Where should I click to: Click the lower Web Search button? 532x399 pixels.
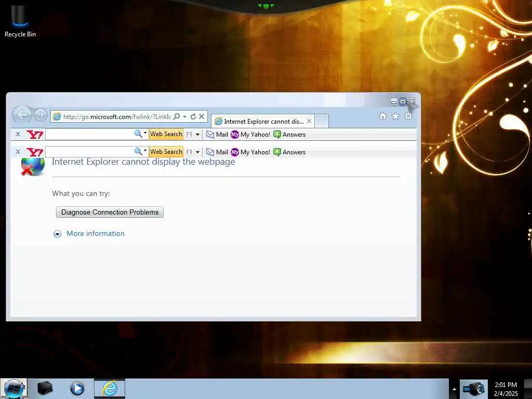point(166,152)
